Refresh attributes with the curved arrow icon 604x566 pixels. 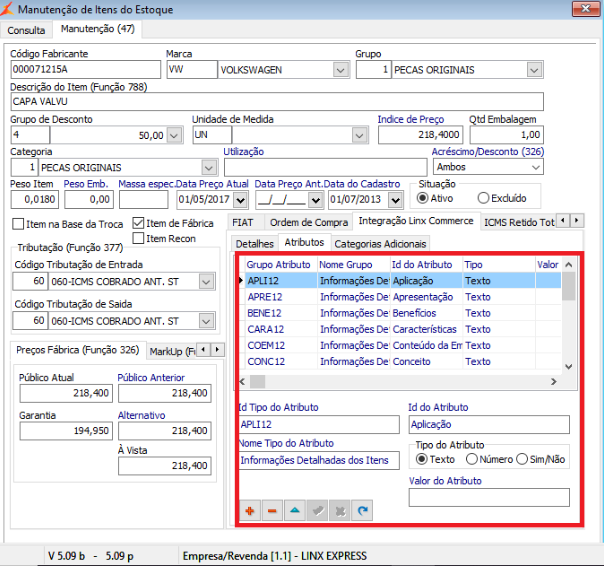point(362,511)
